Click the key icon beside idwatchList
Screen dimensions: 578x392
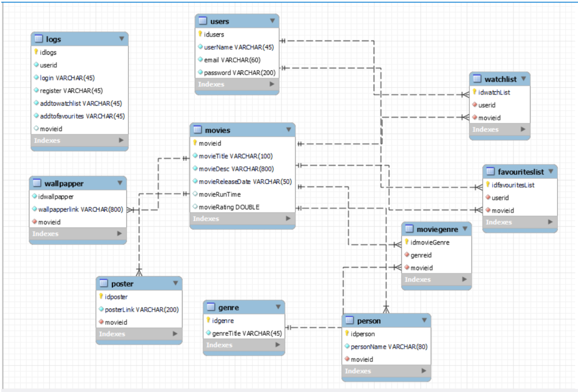click(x=474, y=92)
